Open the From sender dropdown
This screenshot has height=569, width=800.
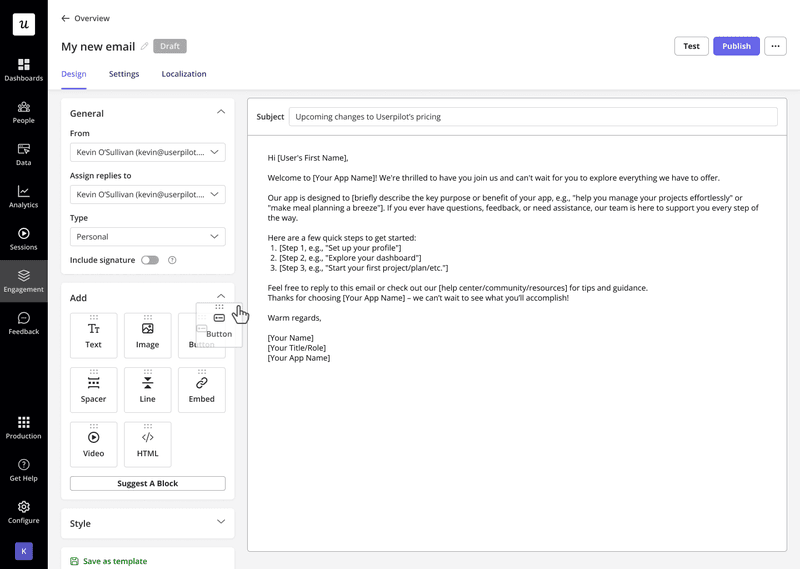click(x=147, y=152)
